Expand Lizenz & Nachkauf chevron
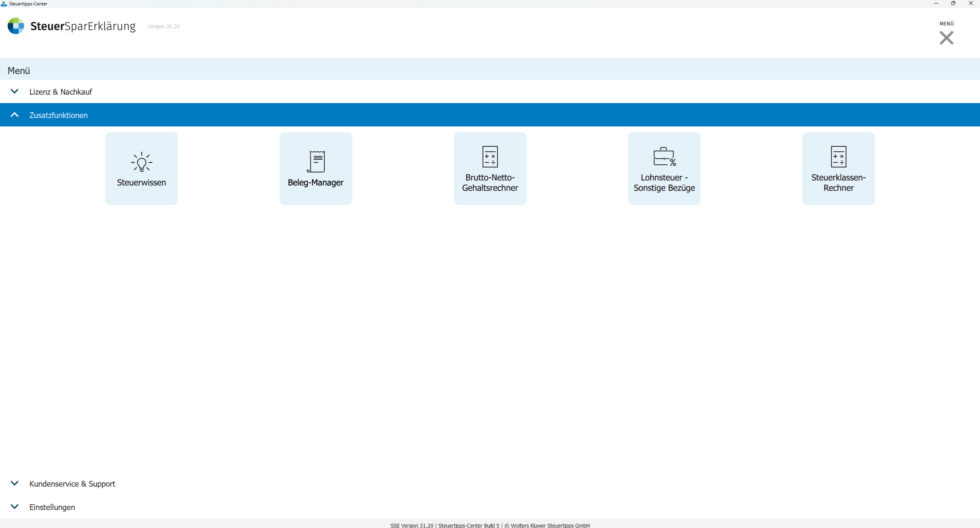The height and width of the screenshot is (528, 980). pos(15,91)
